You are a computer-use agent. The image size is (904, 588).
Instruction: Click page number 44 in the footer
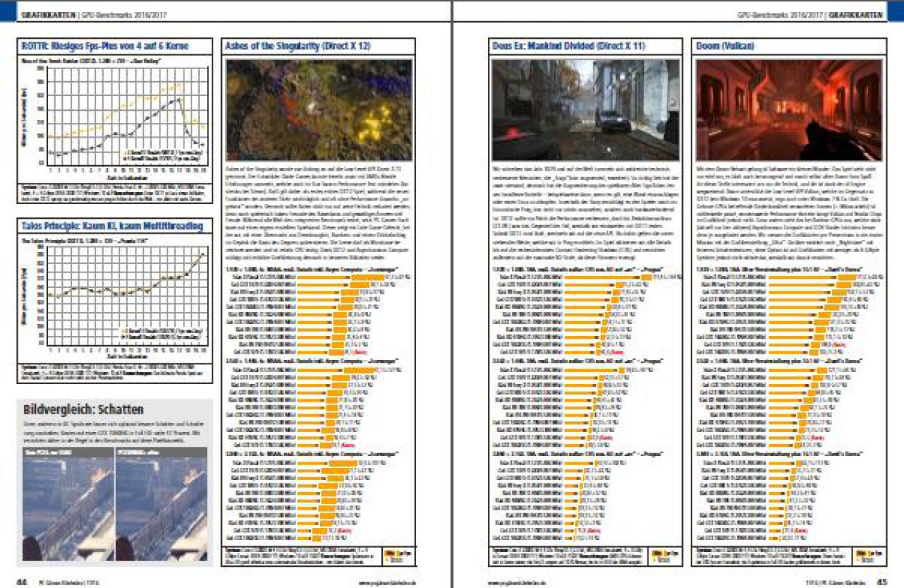[x=23, y=582]
